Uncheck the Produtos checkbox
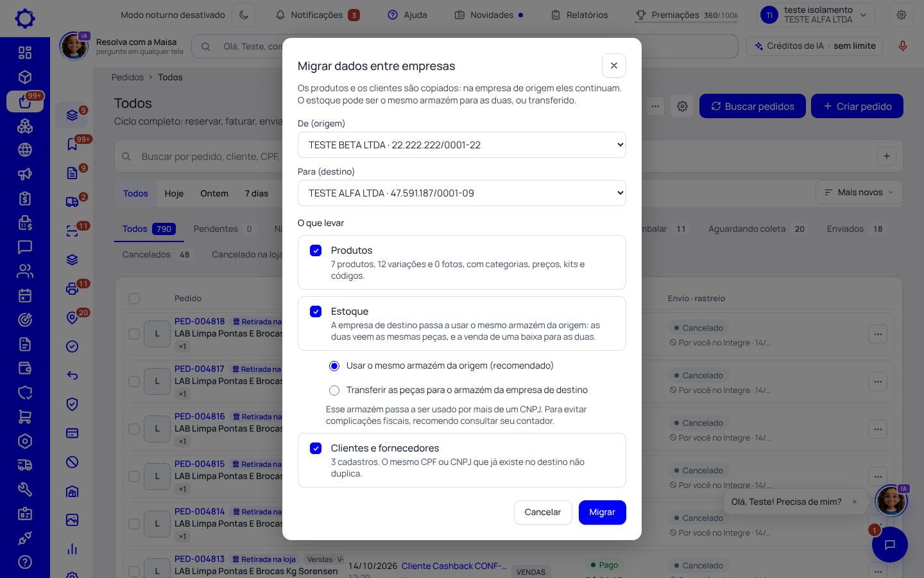Screen dimensions: 924x578 [316, 250]
